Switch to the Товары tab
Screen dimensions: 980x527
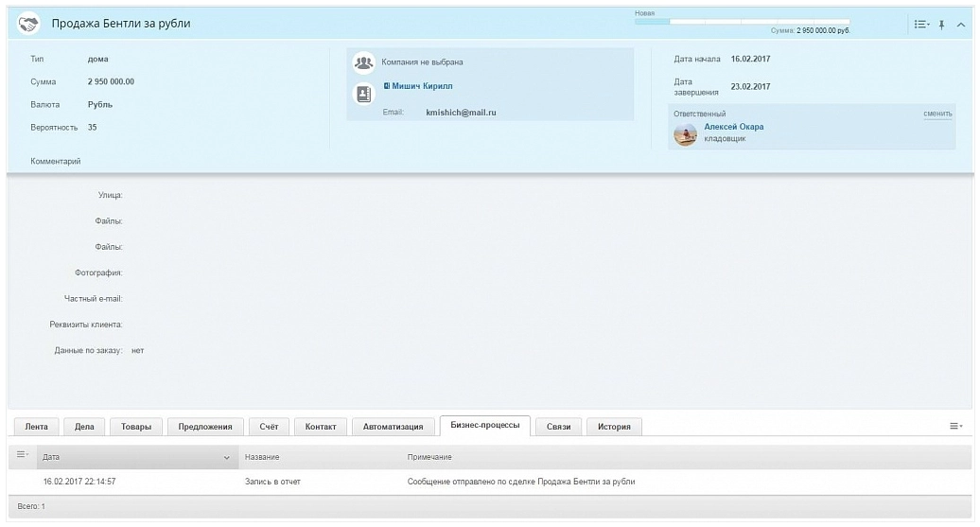pyautogui.click(x=136, y=427)
